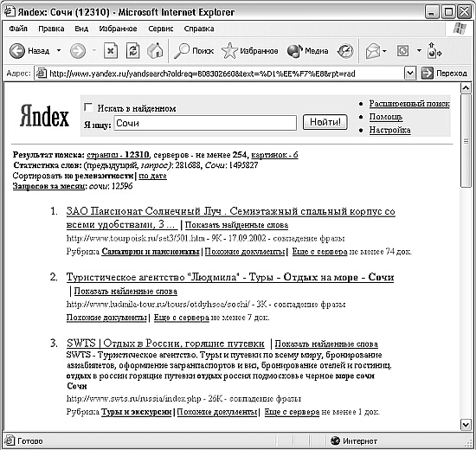Click the Готово status page icon
The image size is (476, 450).
(x=10, y=440)
